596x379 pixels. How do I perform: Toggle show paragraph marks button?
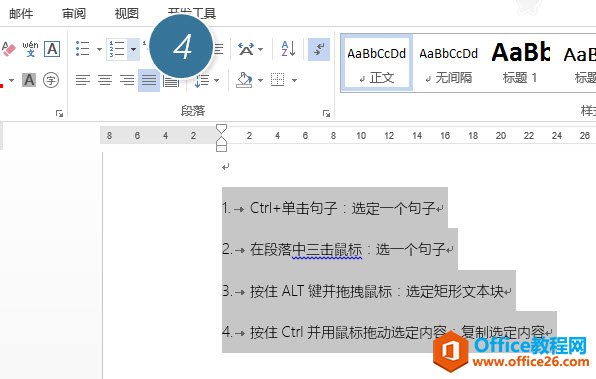click(319, 49)
